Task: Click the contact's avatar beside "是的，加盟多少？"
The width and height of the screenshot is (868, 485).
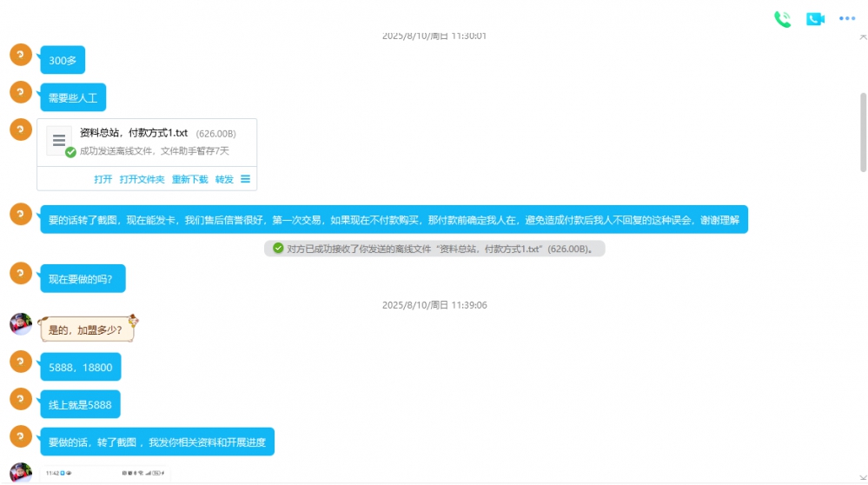Action: 21,324
